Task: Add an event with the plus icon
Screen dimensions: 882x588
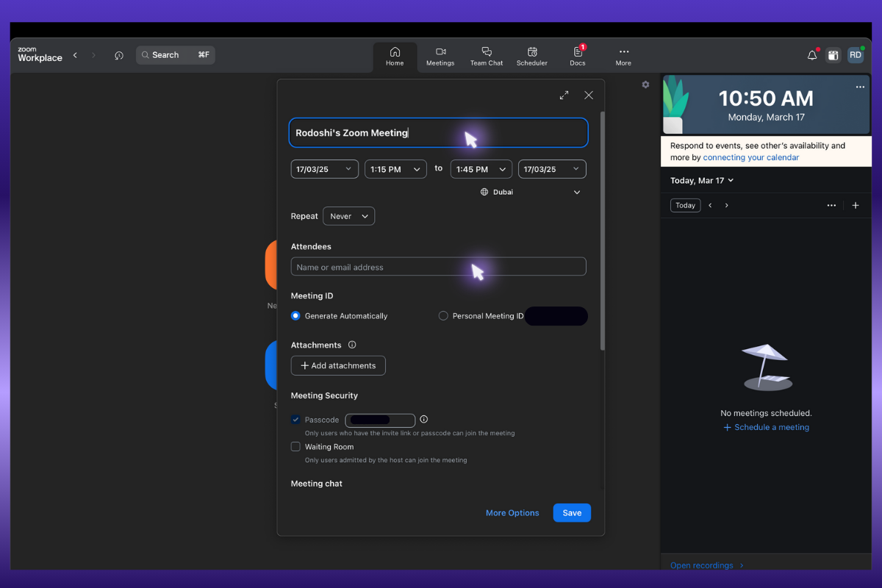Action: 856,206
